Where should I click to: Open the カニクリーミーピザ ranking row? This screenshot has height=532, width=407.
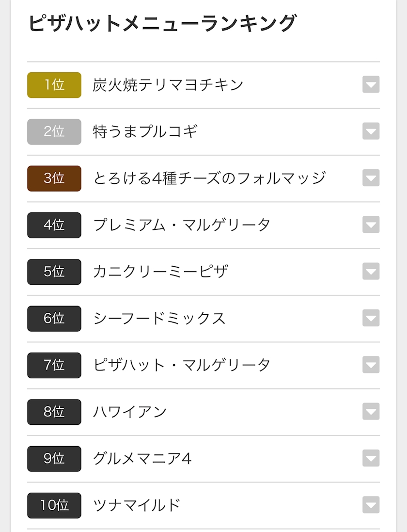pos(203,272)
